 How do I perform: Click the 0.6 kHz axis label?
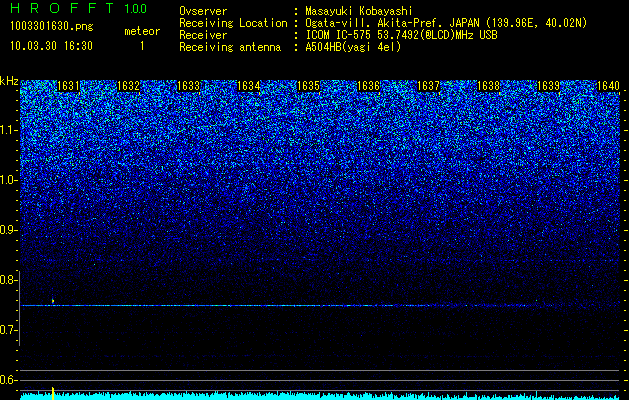tap(8, 380)
